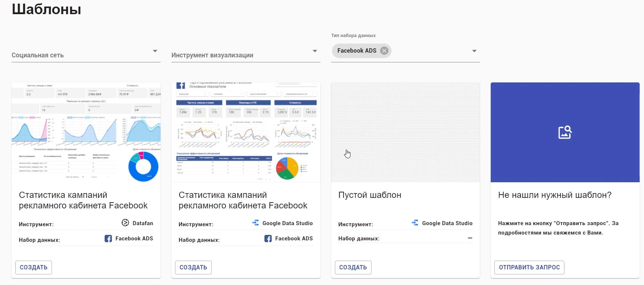This screenshot has width=644, height=285.
Task: Click the Социальная сеть filter field
Action: pyautogui.click(x=86, y=55)
